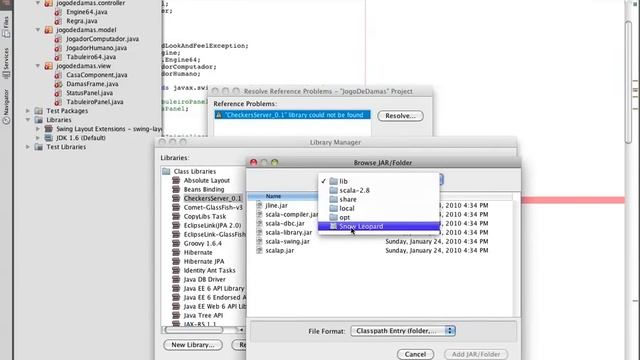
Task: Click the Class Libraries folder icon
Action: (x=166, y=171)
